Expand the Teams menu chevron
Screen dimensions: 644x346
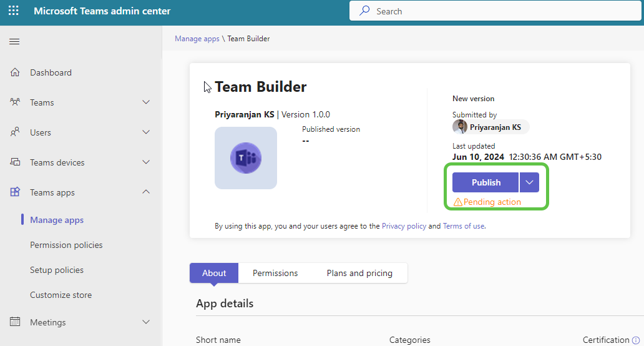point(146,102)
